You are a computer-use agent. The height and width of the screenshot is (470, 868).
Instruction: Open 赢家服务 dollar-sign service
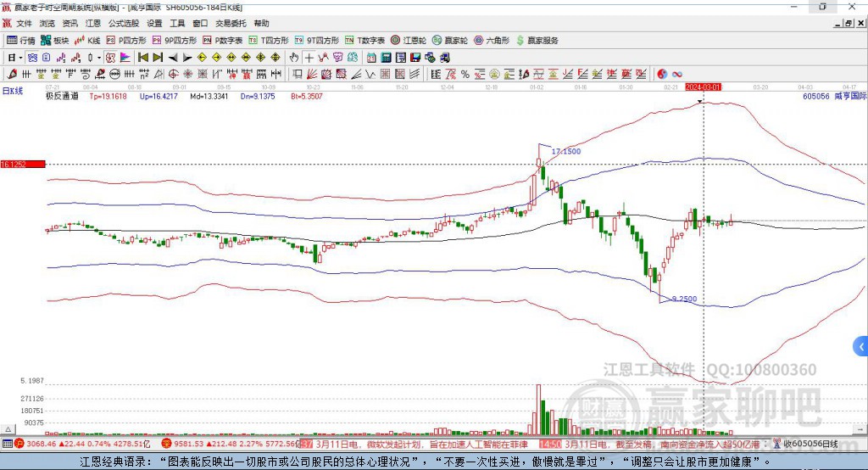pyautogui.click(x=537, y=41)
